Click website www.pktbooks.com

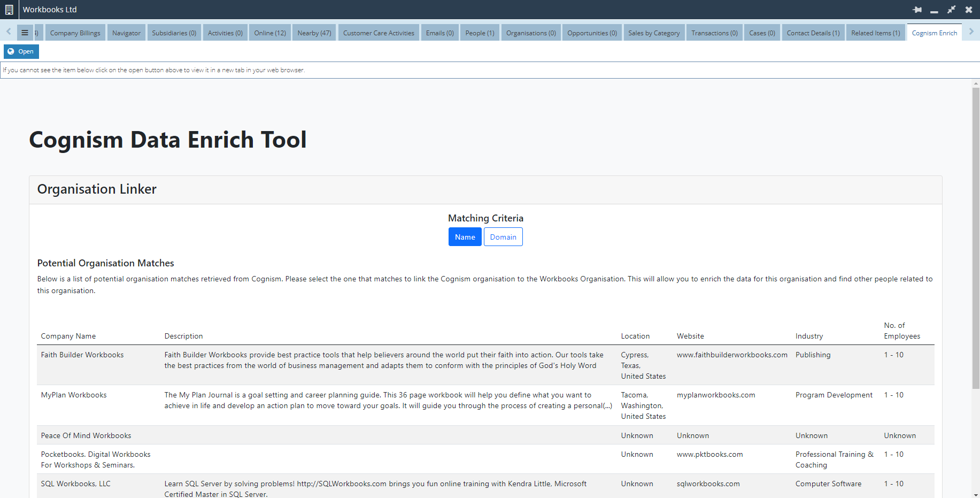pyautogui.click(x=709, y=454)
